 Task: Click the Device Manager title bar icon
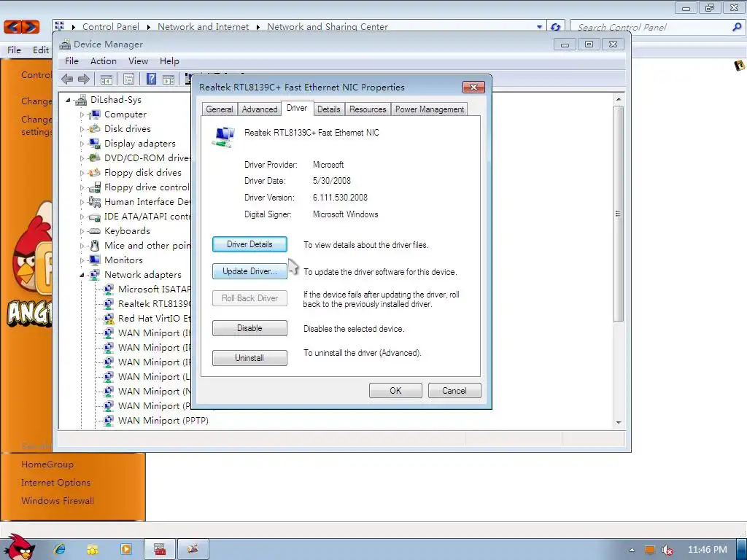pyautogui.click(x=65, y=44)
